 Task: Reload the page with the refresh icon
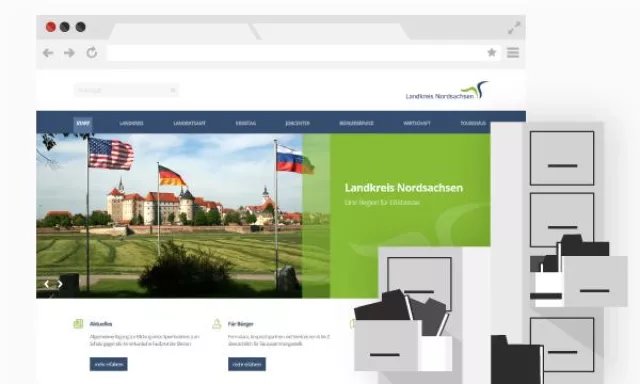[92, 53]
